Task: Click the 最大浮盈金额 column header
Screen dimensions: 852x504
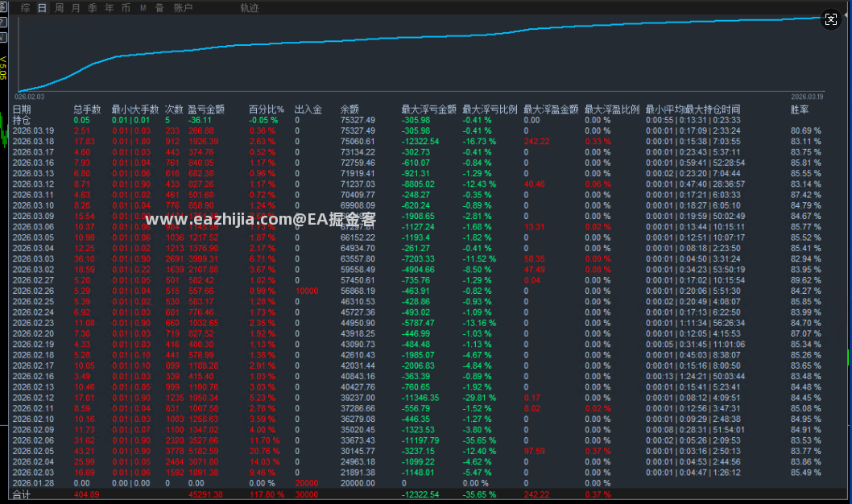Action: [x=551, y=109]
